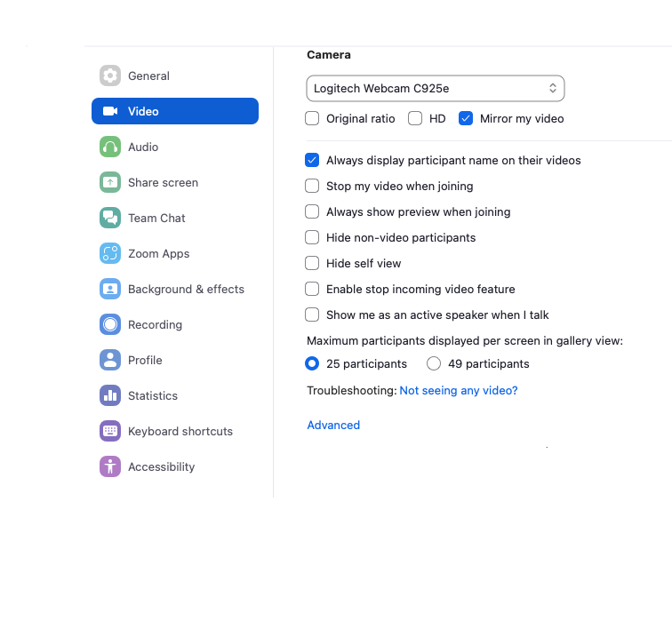Go to Accessibility settings
This screenshot has width=672, height=637.
[175, 467]
